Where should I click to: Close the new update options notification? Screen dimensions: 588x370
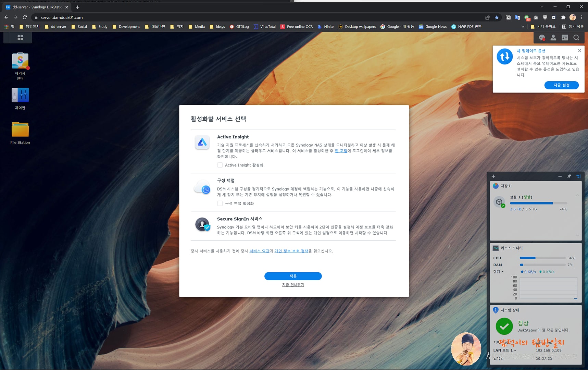pos(579,51)
